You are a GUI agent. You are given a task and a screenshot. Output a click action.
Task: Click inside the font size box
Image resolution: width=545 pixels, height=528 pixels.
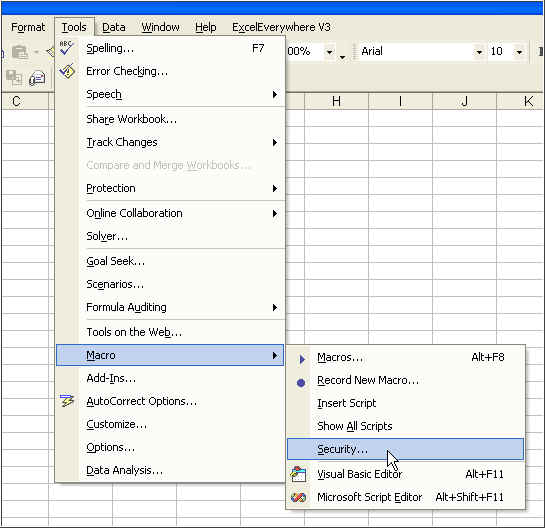tap(501, 51)
